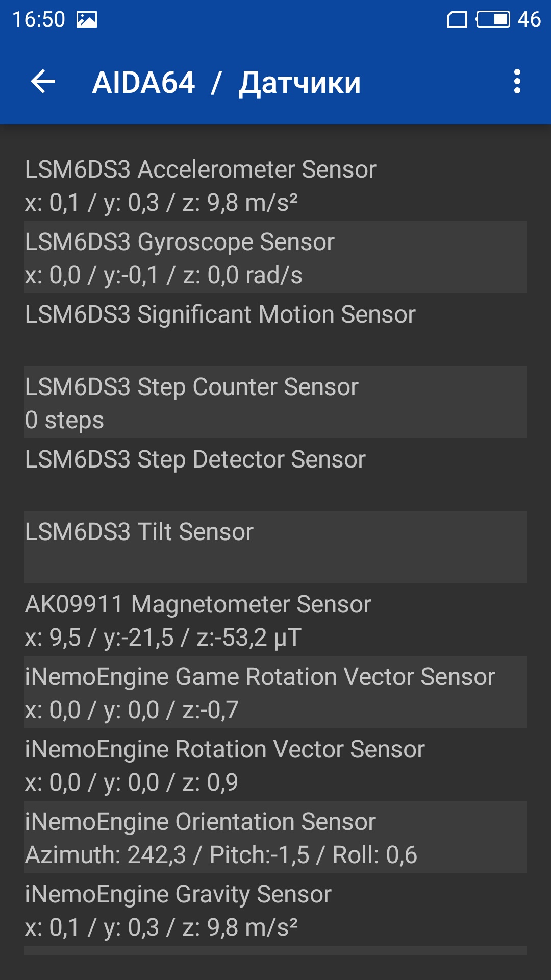Select LSM6DS3 Gyroscope Sensor row
551x980 pixels.
coord(275,257)
